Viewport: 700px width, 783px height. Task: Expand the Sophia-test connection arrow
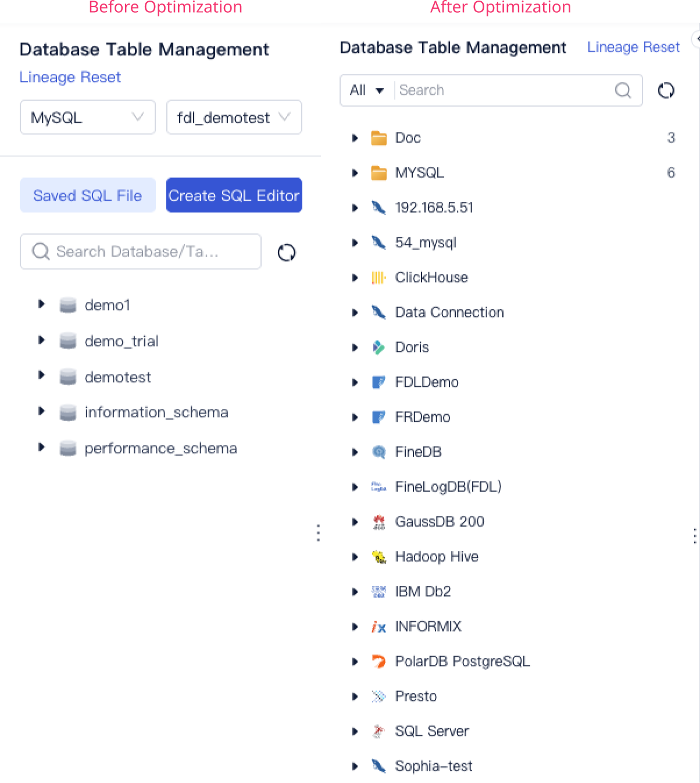pyautogui.click(x=355, y=766)
